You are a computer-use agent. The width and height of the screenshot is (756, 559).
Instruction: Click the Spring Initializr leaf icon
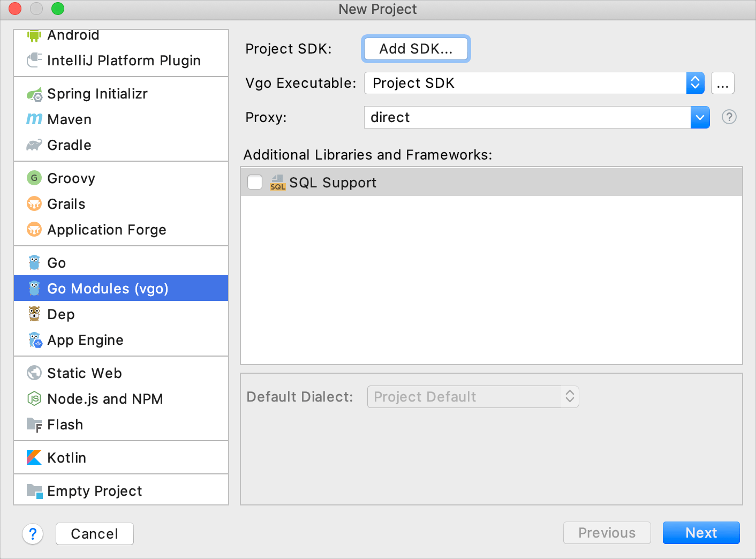34,94
